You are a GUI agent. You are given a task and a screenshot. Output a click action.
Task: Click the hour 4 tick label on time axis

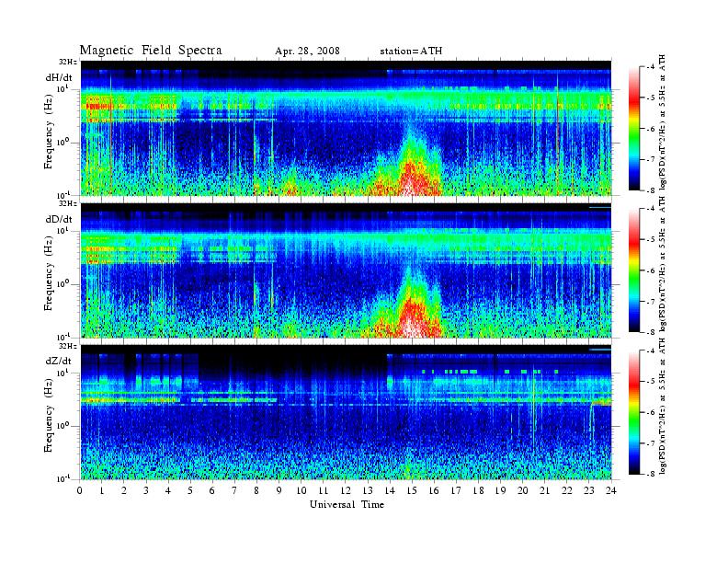tap(168, 490)
